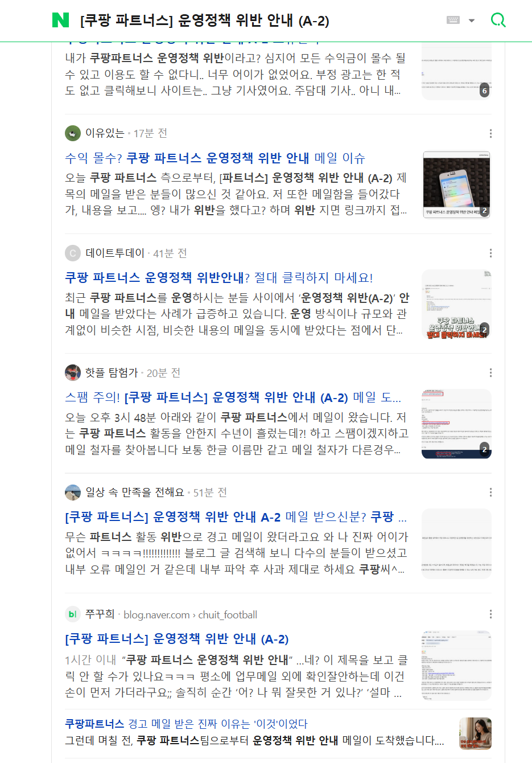532x763 pixels.
Task: Open thumbnail of 데이트투데이 warning post
Action: 456,304
